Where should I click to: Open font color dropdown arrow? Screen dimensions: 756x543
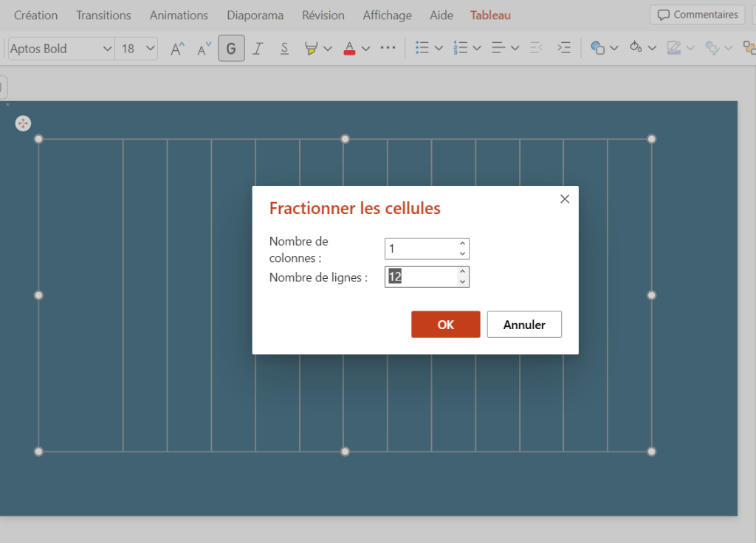pos(366,48)
